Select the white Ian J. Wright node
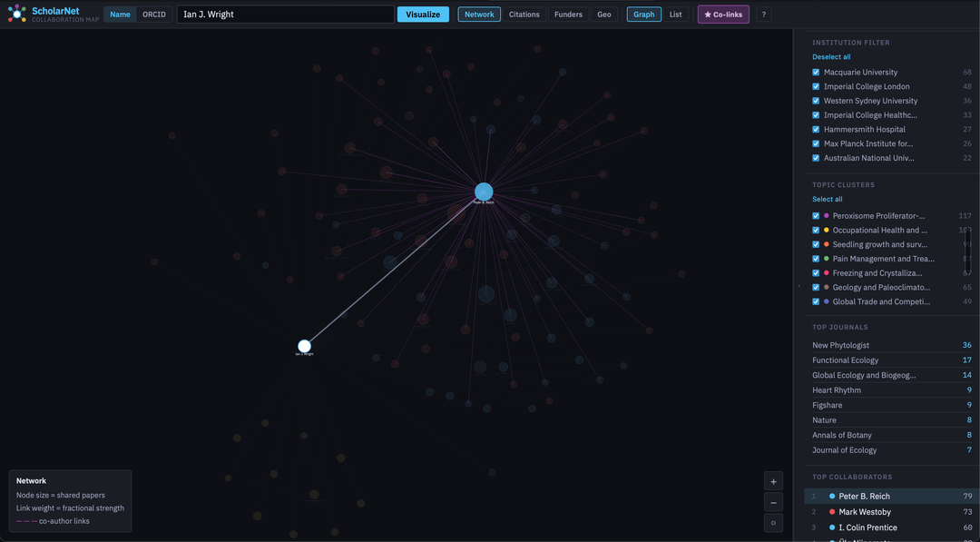980x542 pixels. pos(305,346)
